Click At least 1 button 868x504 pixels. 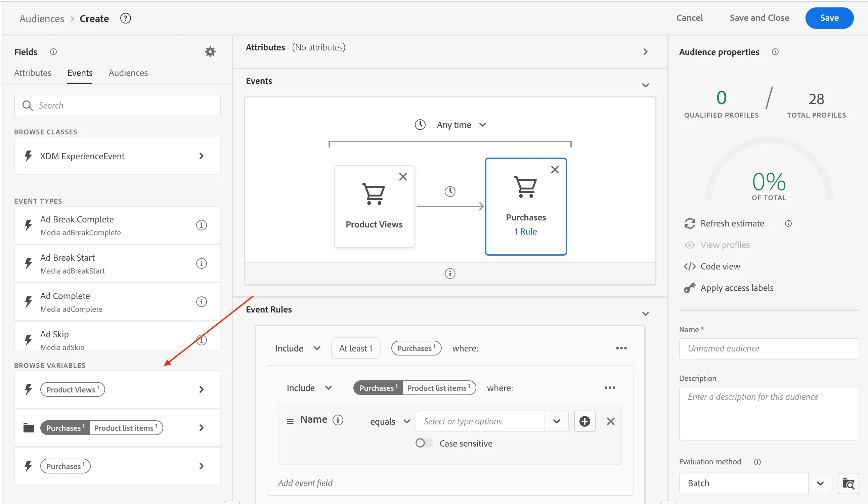click(x=355, y=348)
